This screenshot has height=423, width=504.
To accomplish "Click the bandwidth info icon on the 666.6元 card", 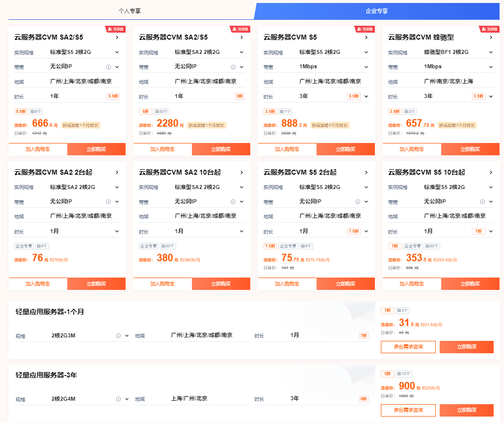I will point(109,67).
